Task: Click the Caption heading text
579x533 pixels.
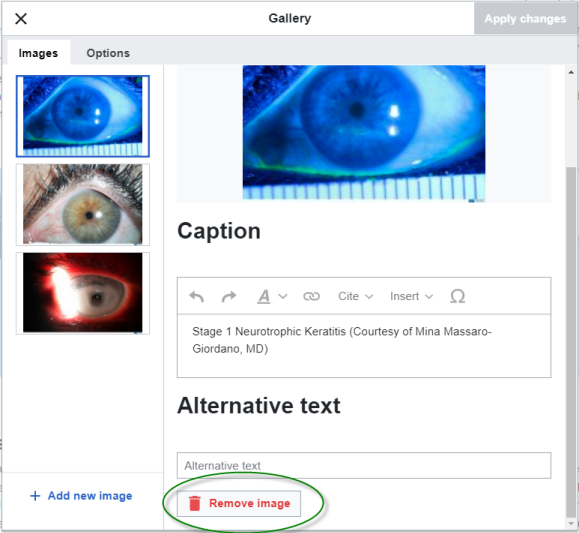Action: tap(219, 231)
